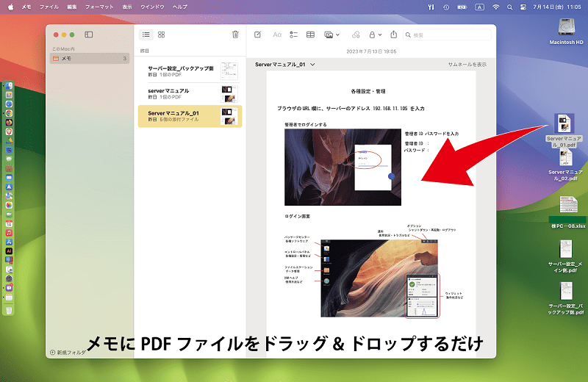Open the ファイル menu
This screenshot has width=588, height=382.
pyautogui.click(x=49, y=7)
